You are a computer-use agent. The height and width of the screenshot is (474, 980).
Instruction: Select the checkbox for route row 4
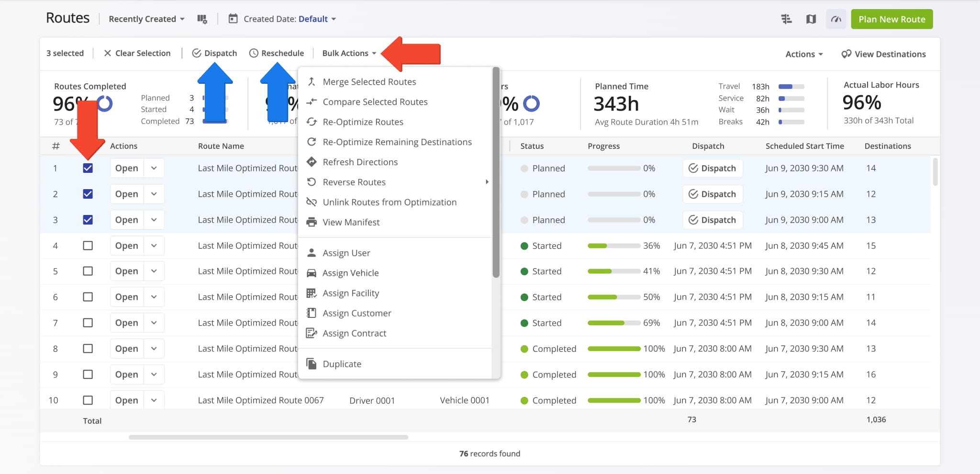88,246
